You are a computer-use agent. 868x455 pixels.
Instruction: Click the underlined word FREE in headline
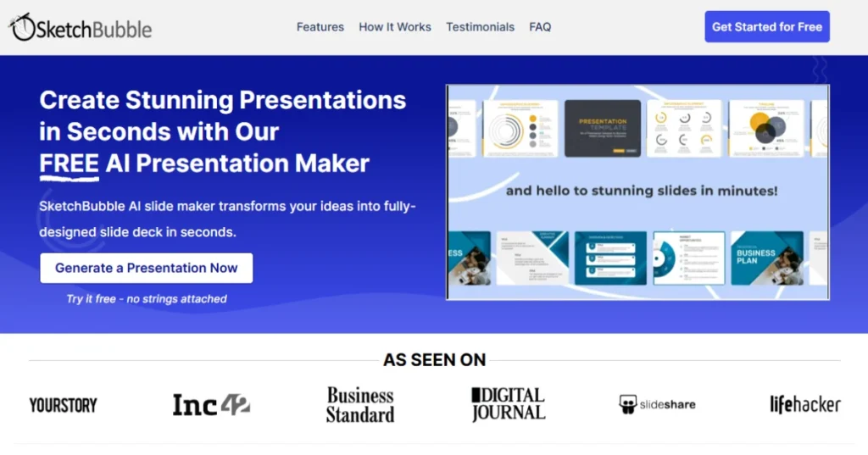pyautogui.click(x=70, y=164)
